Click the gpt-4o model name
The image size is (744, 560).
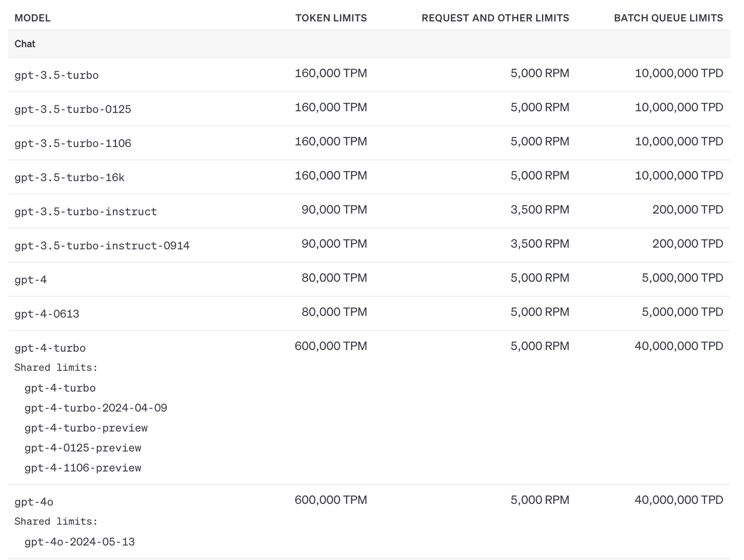(34, 502)
